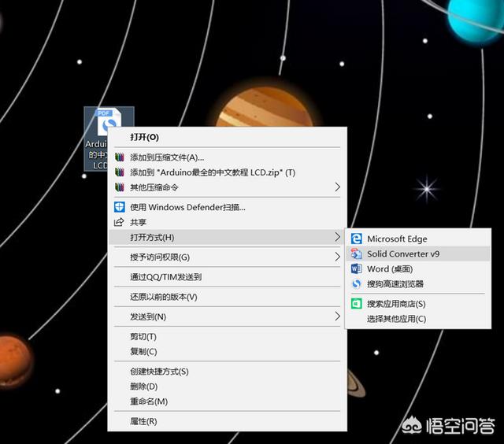Expand the 发送到(N) submenu arrow

click(337, 316)
